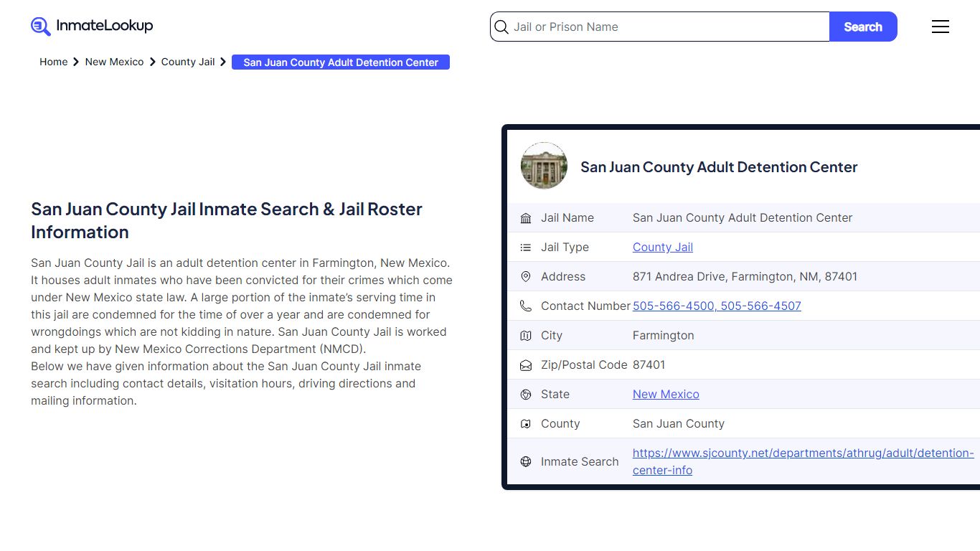
Task: Click the Jail Type list icon
Action: point(526,248)
